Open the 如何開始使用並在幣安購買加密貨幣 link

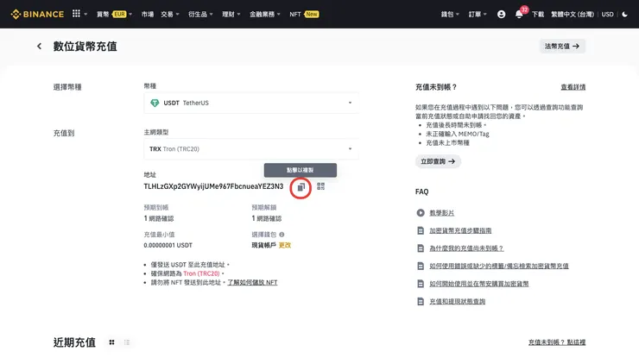coord(479,284)
